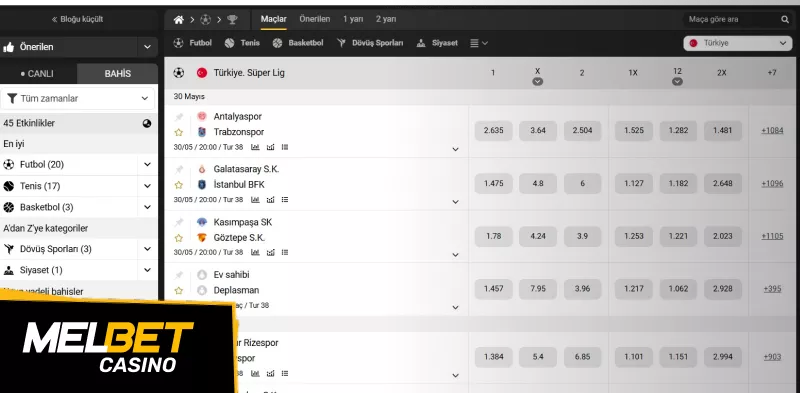Pin the Kasımpaşa SK match
800x393 pixels.
pos(179,223)
